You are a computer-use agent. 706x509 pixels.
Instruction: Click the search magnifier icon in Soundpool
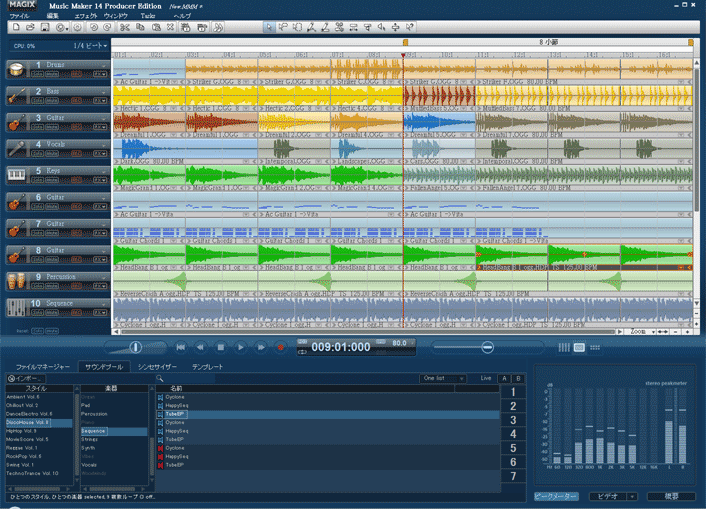tap(159, 378)
